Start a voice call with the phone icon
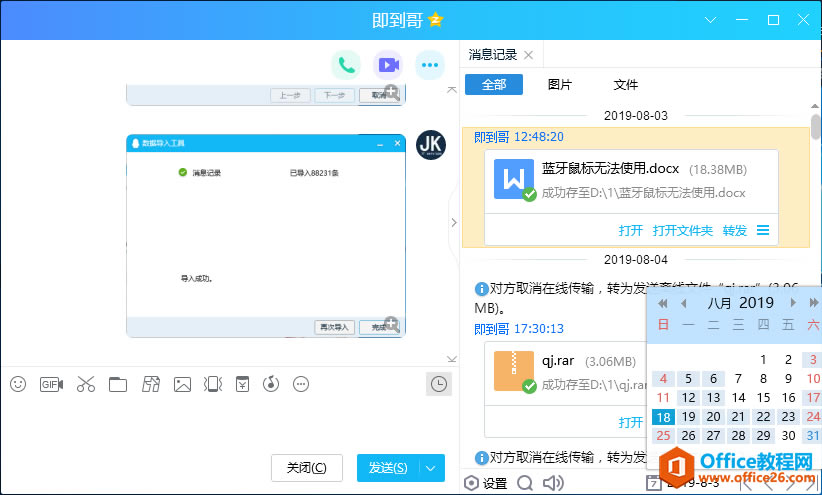 346,65
